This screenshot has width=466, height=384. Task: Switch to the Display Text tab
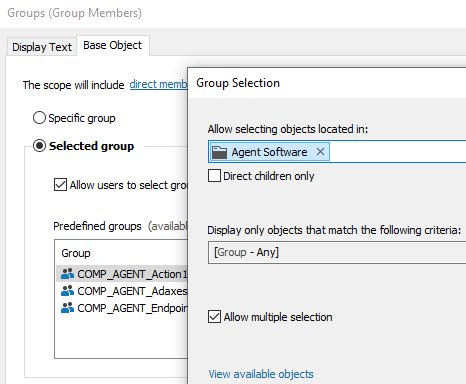click(x=42, y=47)
